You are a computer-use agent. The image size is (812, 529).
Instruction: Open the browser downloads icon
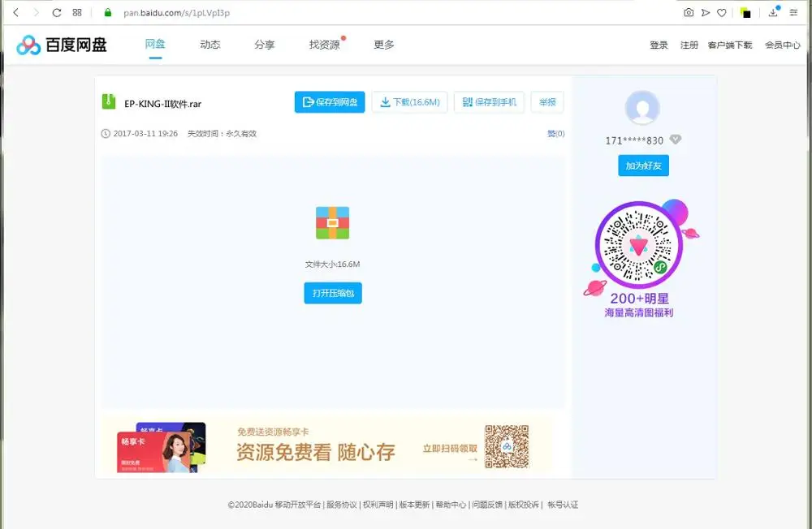click(774, 11)
